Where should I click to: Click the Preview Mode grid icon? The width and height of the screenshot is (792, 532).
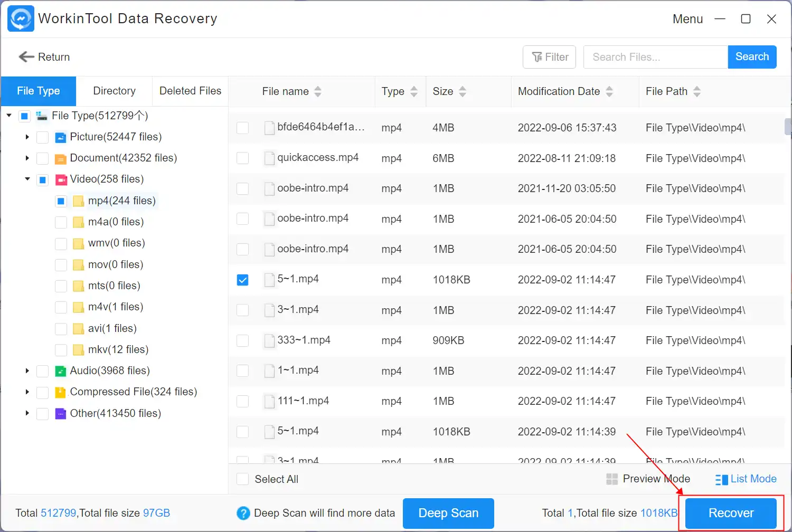pyautogui.click(x=612, y=479)
